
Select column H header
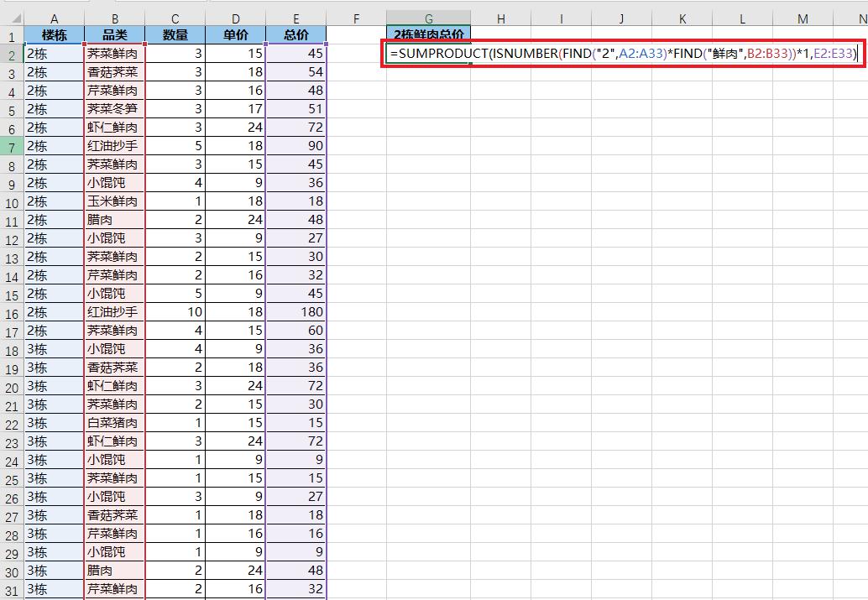[500, 18]
